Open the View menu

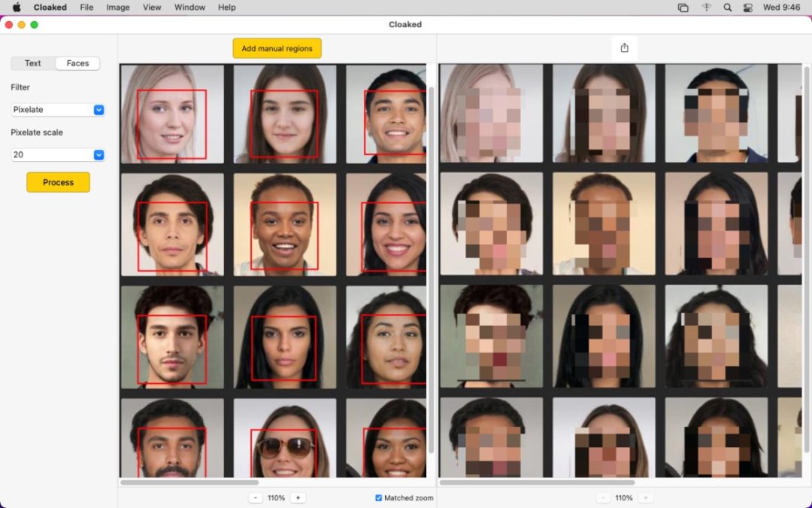(x=152, y=8)
